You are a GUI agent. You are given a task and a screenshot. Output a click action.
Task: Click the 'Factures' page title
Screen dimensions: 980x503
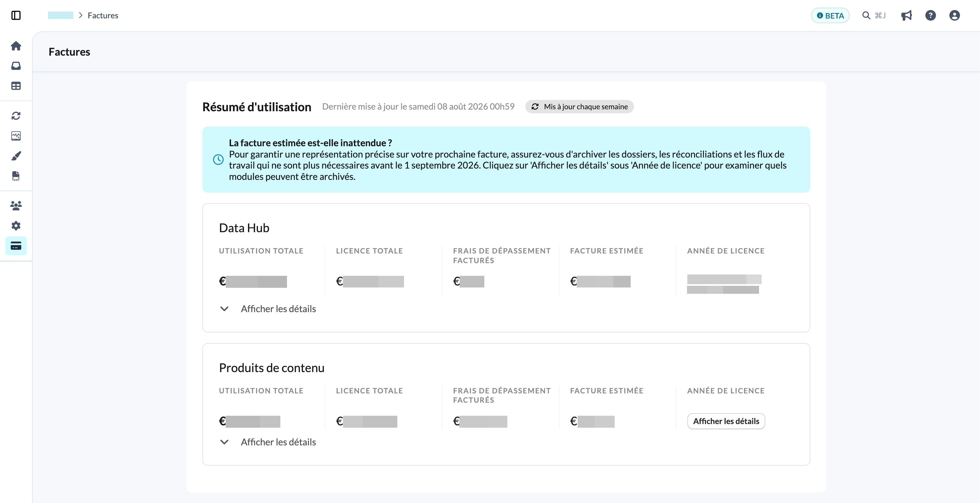click(x=69, y=52)
